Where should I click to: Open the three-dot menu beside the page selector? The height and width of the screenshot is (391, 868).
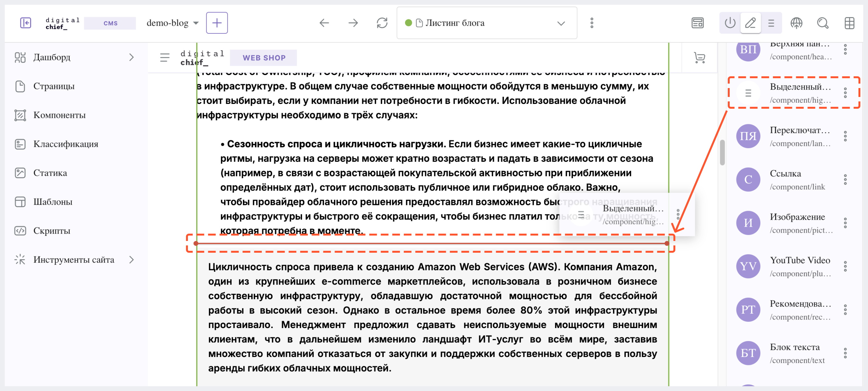[592, 23]
